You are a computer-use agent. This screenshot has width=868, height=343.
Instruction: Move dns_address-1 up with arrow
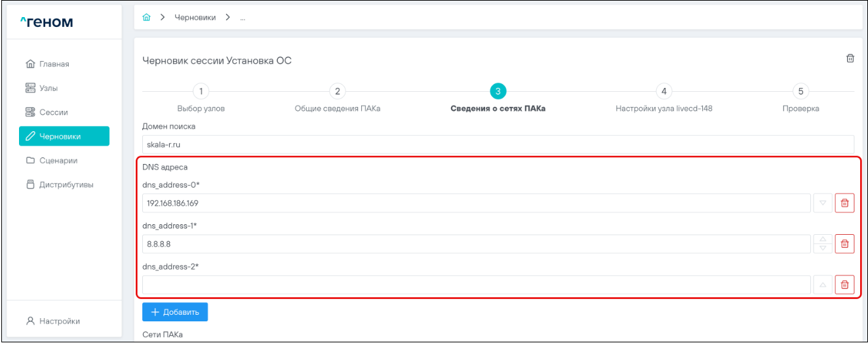click(823, 239)
